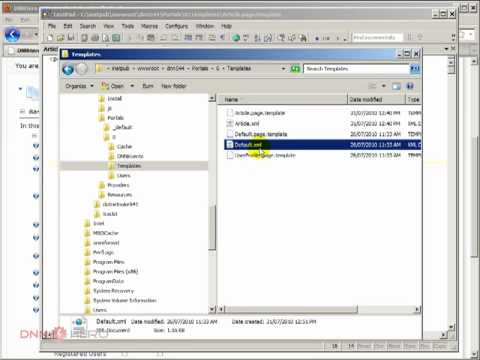Click the Explorer Back arrow button
The height and width of the screenshot is (360, 480).
pos(68,69)
